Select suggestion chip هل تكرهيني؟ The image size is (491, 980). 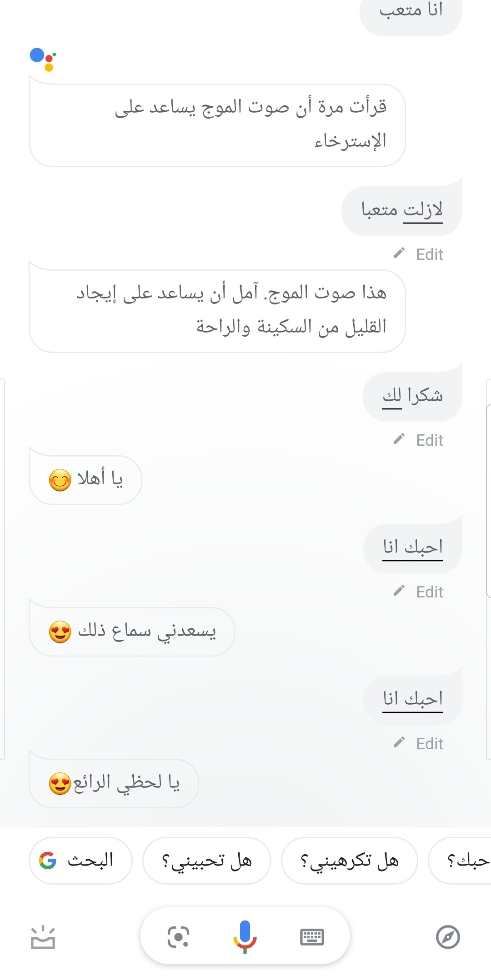tap(349, 860)
